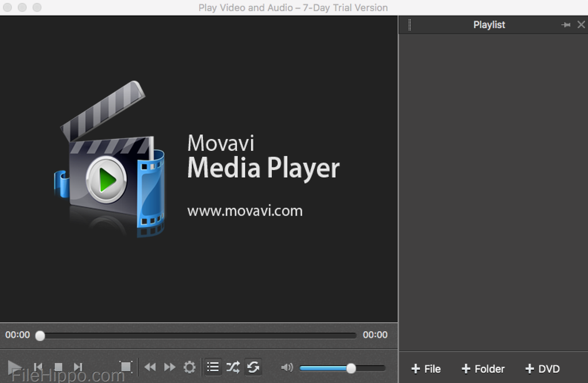Add a file to the playlist
Viewport: 588px width, 383px height.
(x=425, y=369)
